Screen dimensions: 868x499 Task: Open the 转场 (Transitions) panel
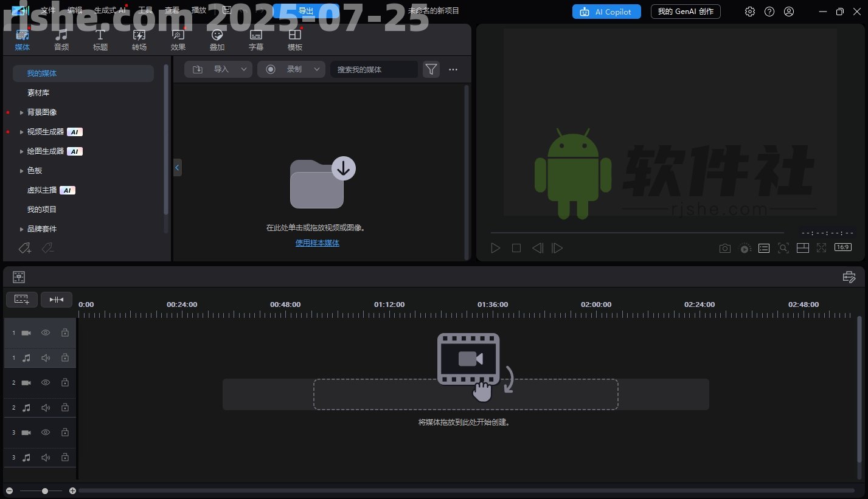tap(139, 38)
